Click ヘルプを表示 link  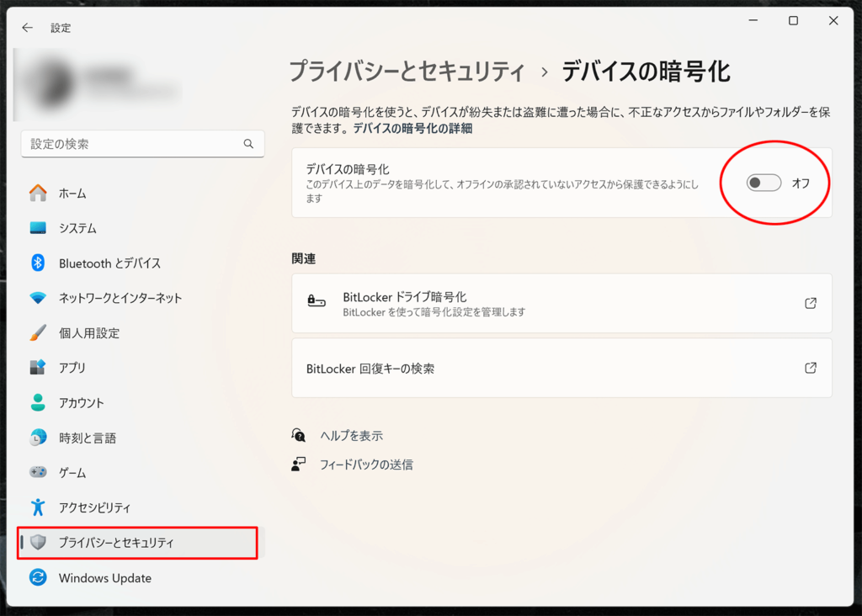351,436
